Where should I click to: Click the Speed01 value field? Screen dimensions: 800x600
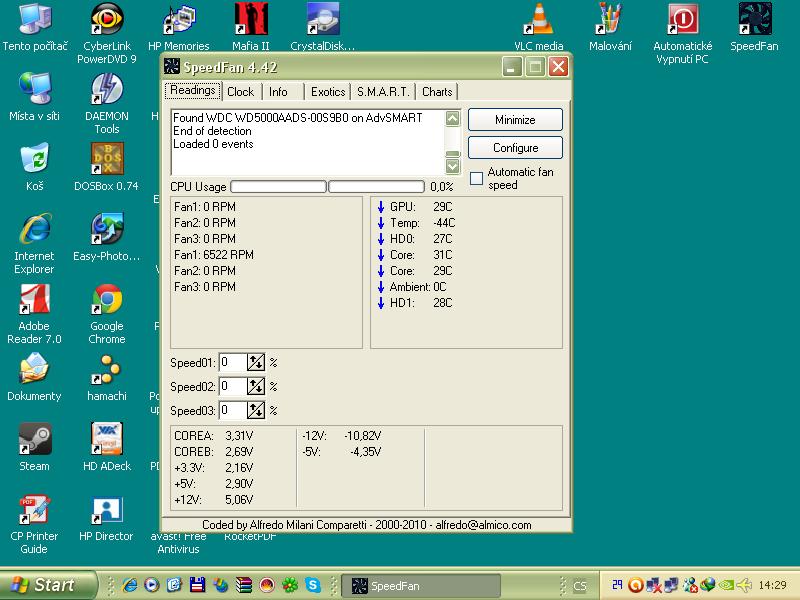point(232,363)
